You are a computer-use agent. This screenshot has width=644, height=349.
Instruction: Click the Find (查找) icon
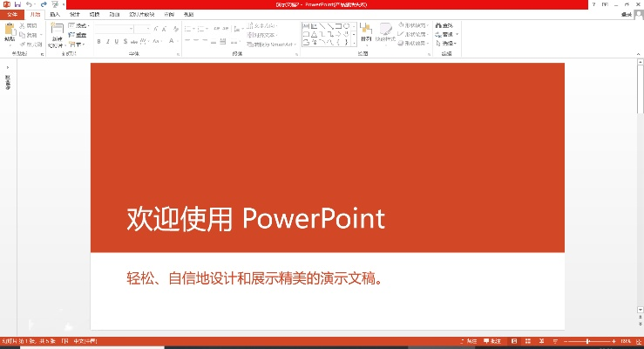pyautogui.click(x=448, y=26)
